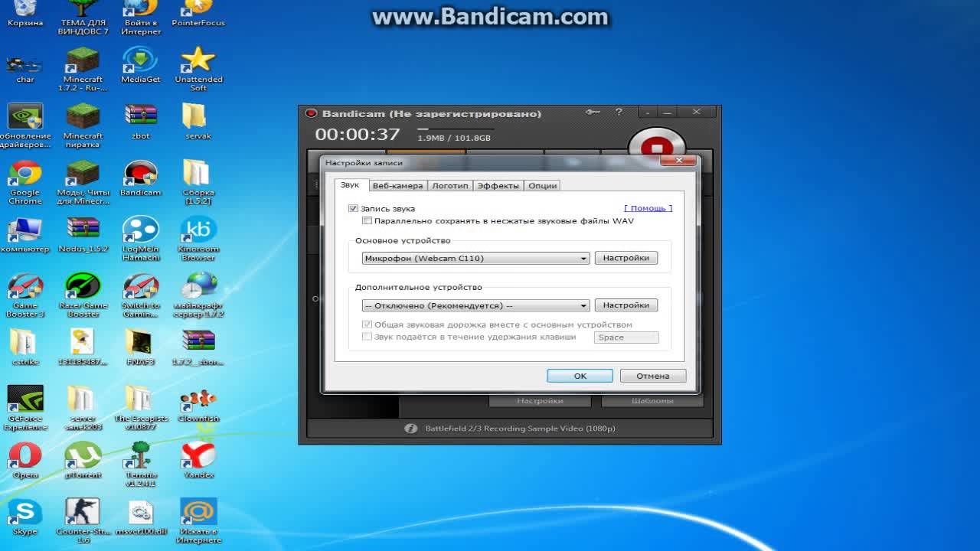
Task: Open the Minecraft пиратка icon
Action: [x=83, y=126]
